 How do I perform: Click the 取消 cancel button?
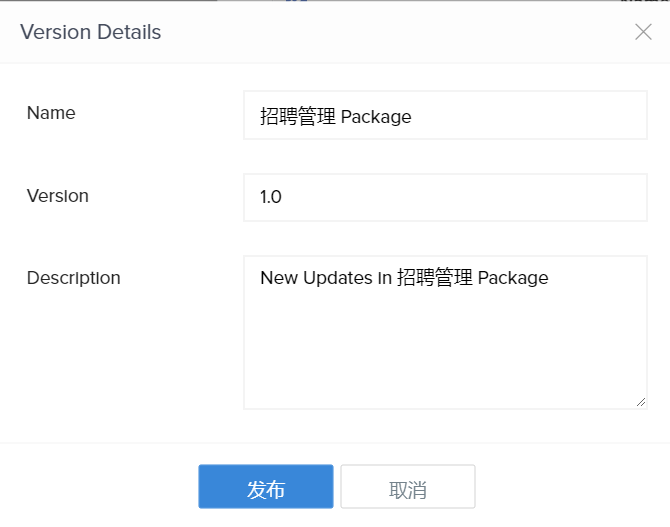click(408, 489)
